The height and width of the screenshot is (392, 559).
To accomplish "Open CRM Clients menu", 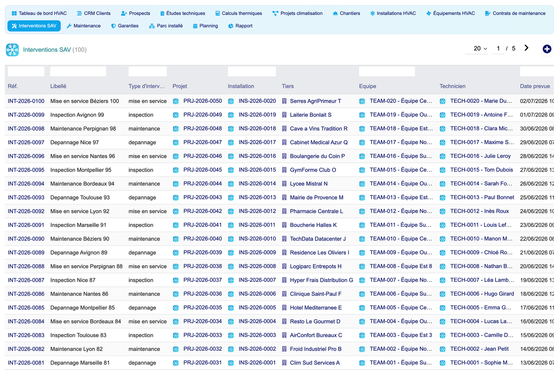I will click(x=94, y=13).
